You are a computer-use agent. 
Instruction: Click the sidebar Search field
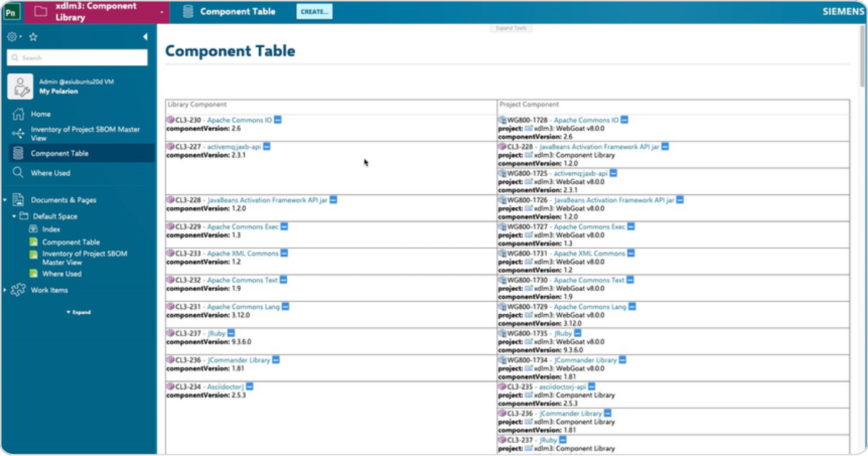point(77,58)
